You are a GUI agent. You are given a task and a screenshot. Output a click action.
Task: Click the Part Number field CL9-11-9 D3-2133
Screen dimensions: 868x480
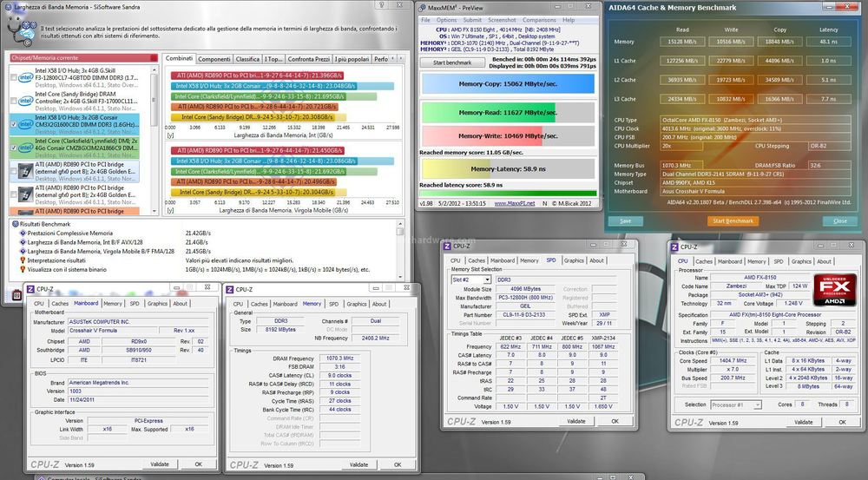point(525,314)
